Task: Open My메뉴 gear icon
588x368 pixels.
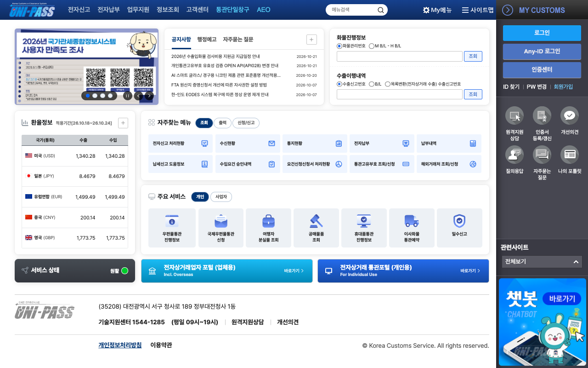Action: [426, 10]
